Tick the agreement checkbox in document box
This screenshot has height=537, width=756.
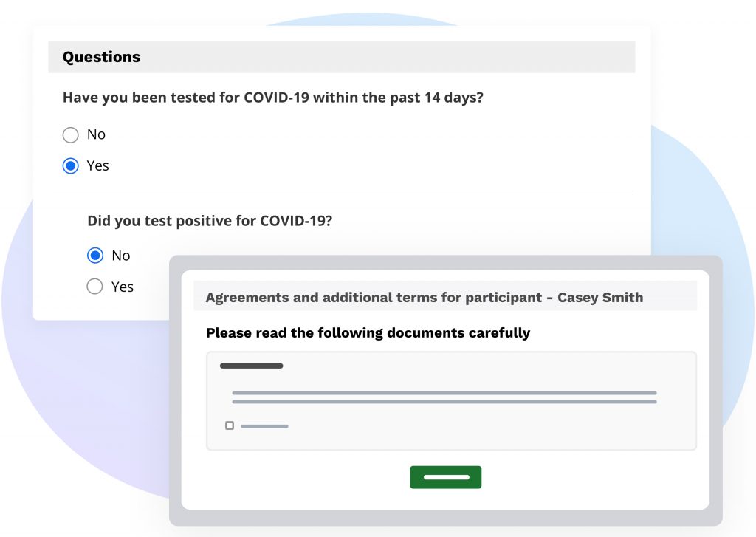coord(230,425)
